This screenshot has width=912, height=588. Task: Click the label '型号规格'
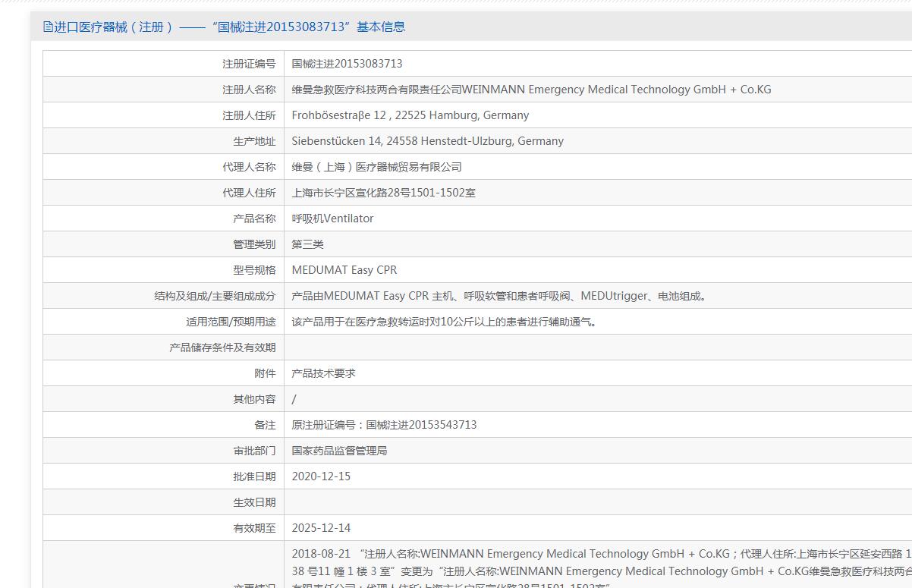tap(254, 270)
